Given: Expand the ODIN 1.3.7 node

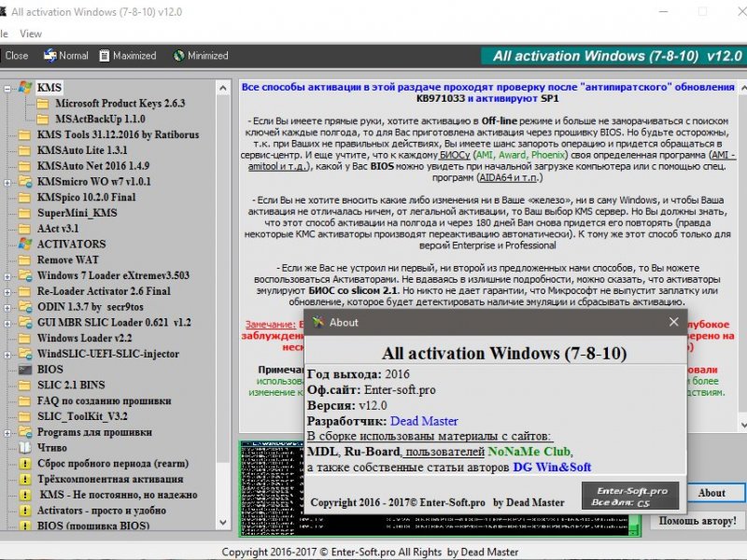Looking at the screenshot, I should [7, 308].
